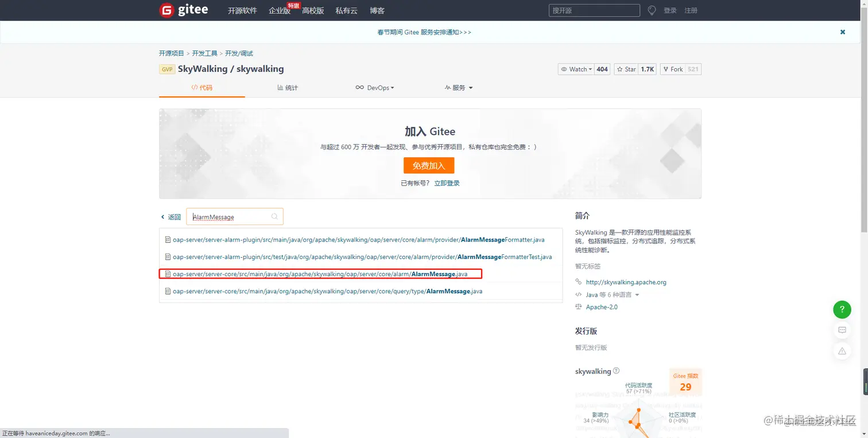The height and width of the screenshot is (438, 868).
Task: Click the file icon beside AlarmMessageFormatterTest.java
Action: (168, 257)
